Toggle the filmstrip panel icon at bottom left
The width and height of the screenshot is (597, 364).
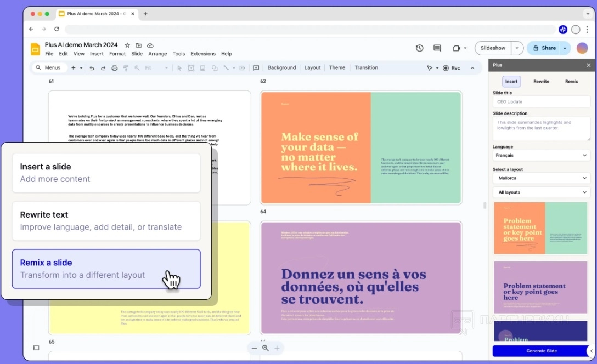click(36, 348)
